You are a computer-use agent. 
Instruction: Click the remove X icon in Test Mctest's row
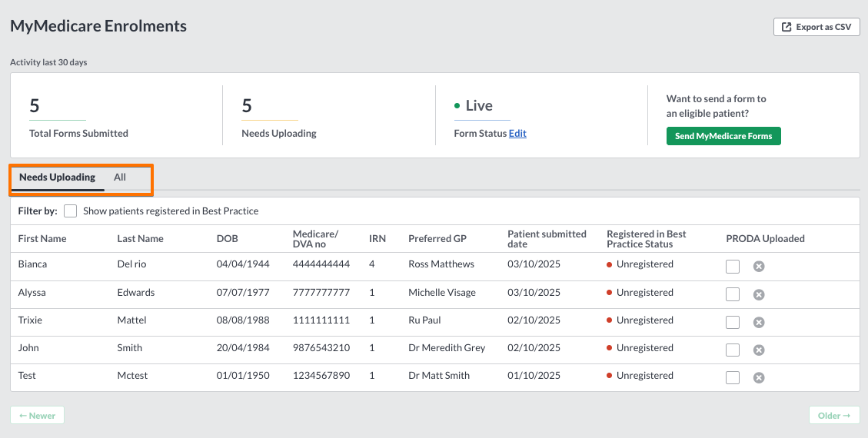point(759,378)
